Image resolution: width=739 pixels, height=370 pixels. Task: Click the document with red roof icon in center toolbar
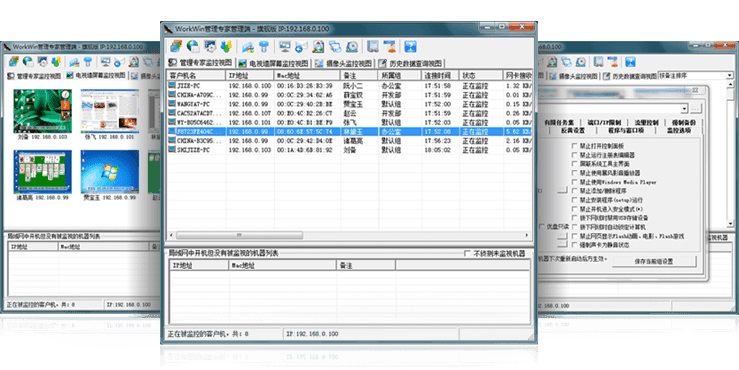[318, 46]
